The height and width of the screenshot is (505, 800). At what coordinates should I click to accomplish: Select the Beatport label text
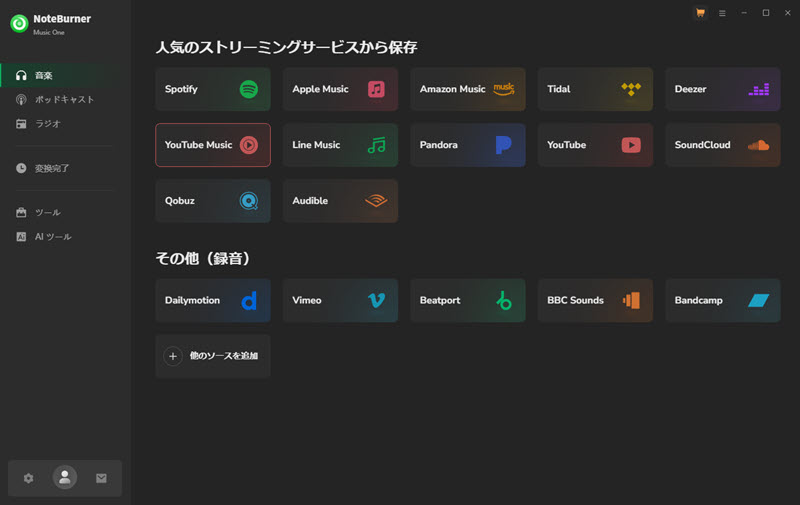pyautogui.click(x=440, y=300)
